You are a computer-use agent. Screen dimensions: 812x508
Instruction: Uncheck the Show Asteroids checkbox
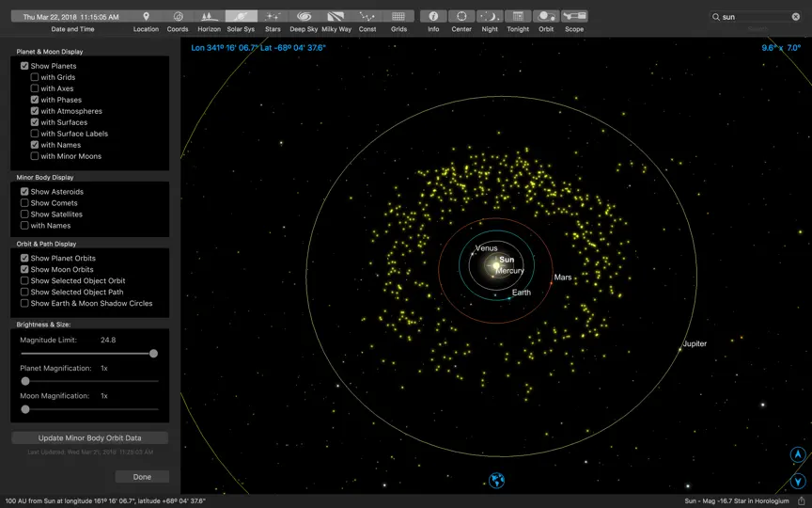pos(24,191)
